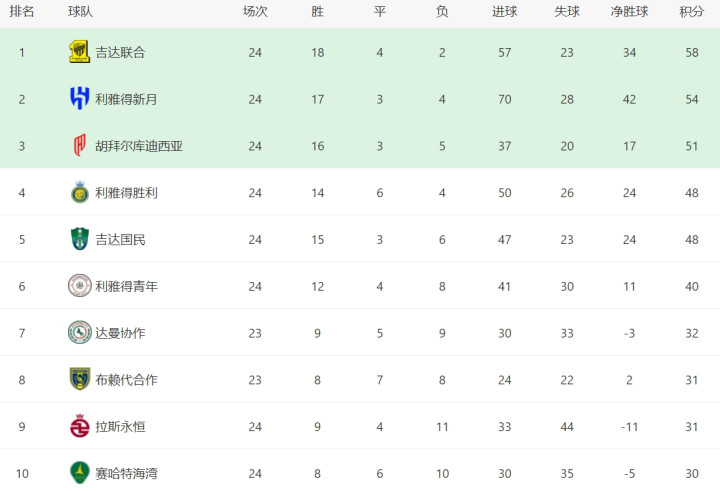Click the 赛哈特海湾 team logo
This screenshot has width=720, height=491.
click(x=79, y=473)
